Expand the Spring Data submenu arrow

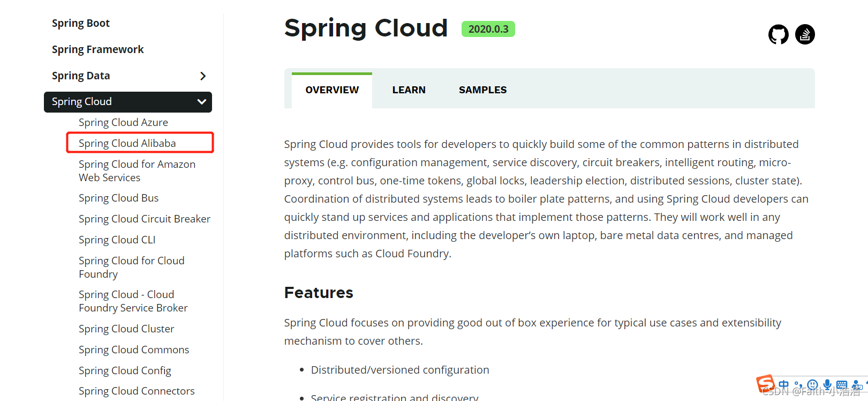pyautogui.click(x=203, y=76)
